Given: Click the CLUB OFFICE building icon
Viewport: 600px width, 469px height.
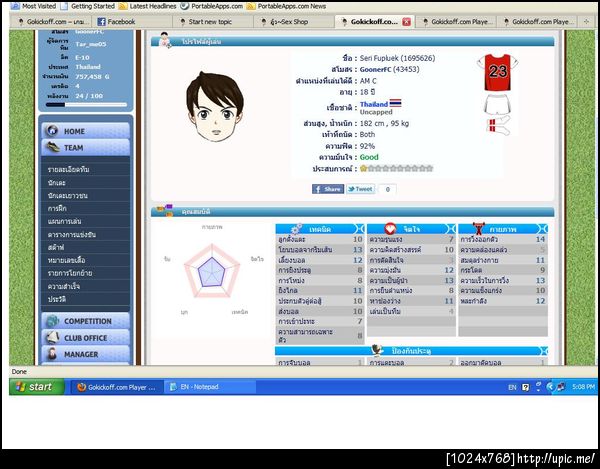Looking at the screenshot, I should 52,337.
